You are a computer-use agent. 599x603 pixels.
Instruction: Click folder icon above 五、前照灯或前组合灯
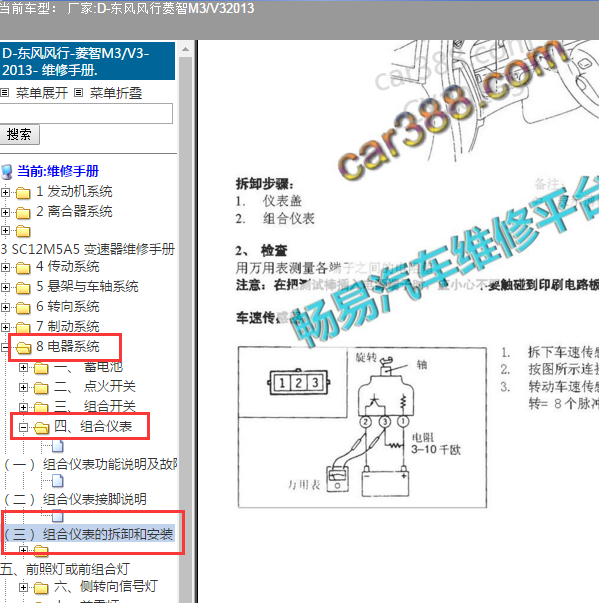coord(41,551)
